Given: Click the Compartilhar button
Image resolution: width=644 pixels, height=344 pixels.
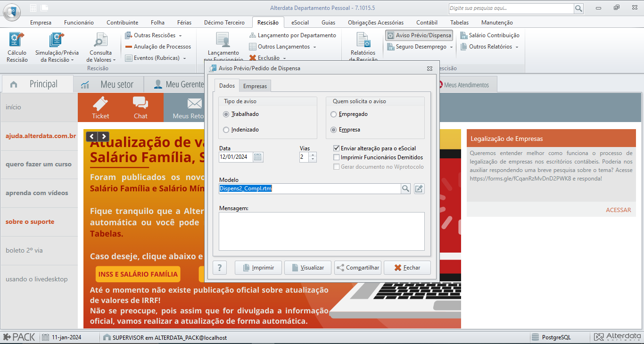Looking at the screenshot, I should 358,268.
